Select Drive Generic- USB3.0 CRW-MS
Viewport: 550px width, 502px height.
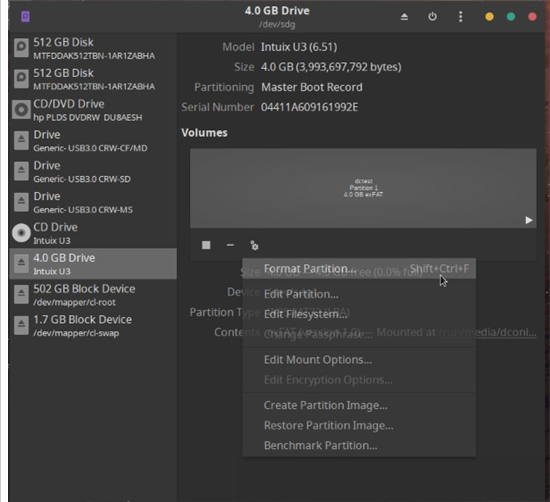click(93, 202)
